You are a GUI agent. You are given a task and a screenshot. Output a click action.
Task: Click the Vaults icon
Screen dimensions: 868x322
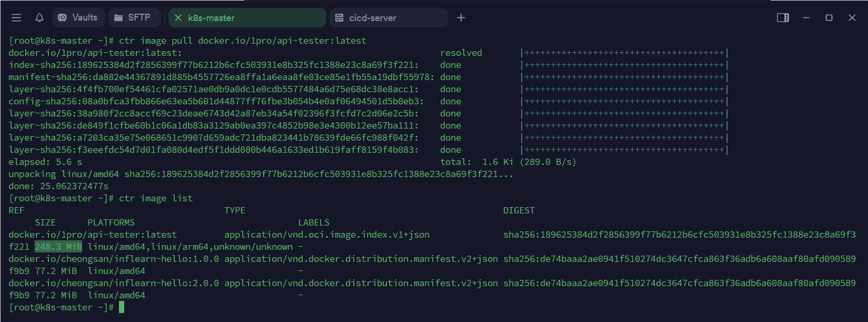click(63, 18)
